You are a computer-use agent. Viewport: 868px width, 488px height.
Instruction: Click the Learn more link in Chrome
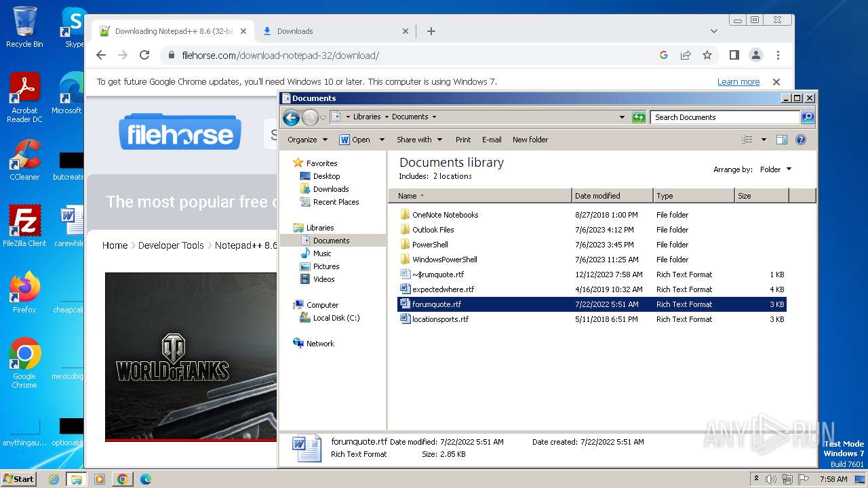pyautogui.click(x=738, y=82)
